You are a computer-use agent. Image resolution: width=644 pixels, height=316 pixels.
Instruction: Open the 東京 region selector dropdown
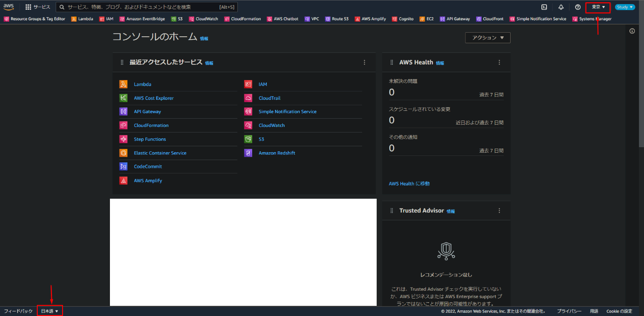[598, 7]
